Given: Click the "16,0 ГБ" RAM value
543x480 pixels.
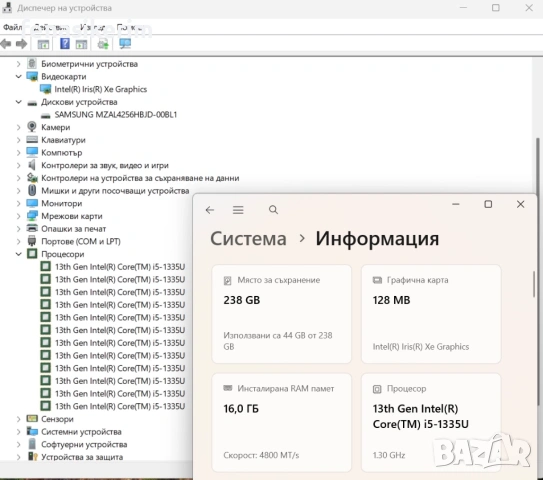Looking at the screenshot, I should (241, 409).
